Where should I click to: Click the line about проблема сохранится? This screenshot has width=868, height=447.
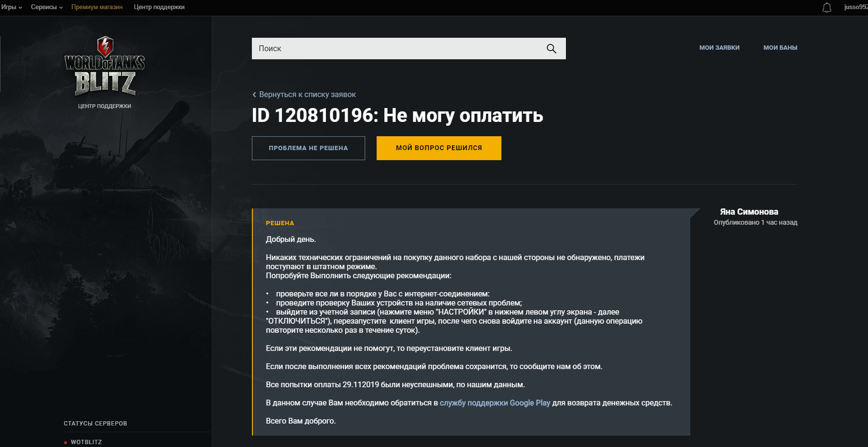(x=434, y=367)
